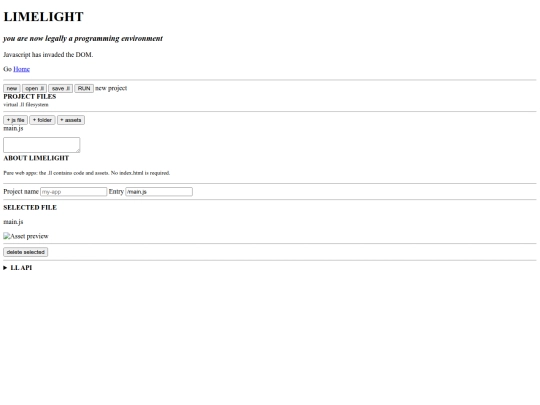Viewport: 540px width, 405px height.
Task: Add assets to the project
Action: pyautogui.click(x=71, y=120)
